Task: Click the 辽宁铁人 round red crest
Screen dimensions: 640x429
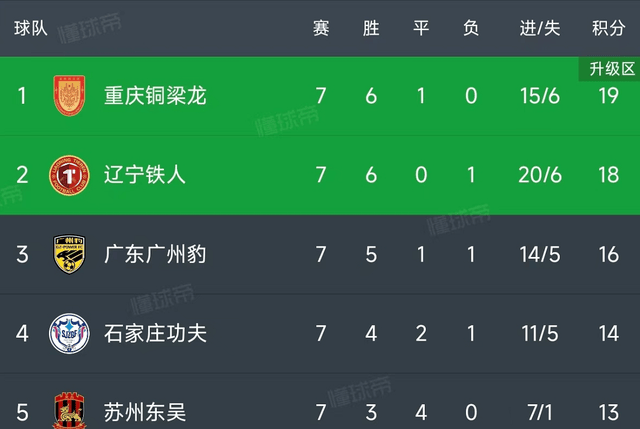Action: click(x=69, y=175)
